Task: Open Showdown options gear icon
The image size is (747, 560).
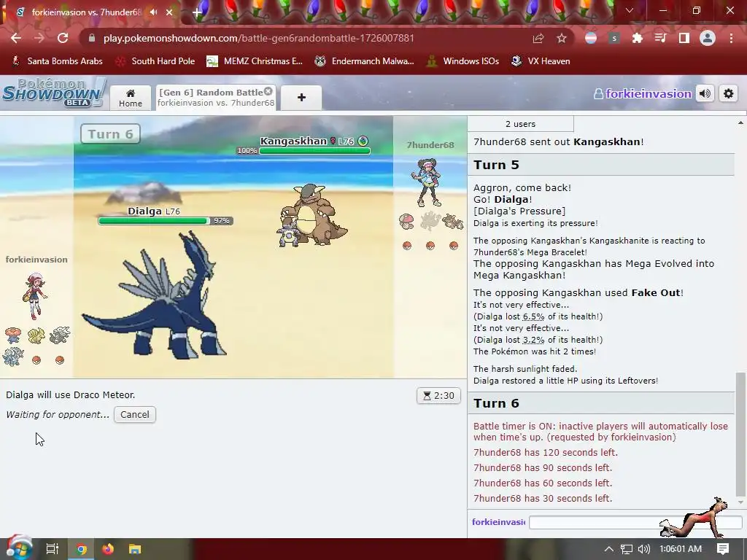Action: click(729, 94)
